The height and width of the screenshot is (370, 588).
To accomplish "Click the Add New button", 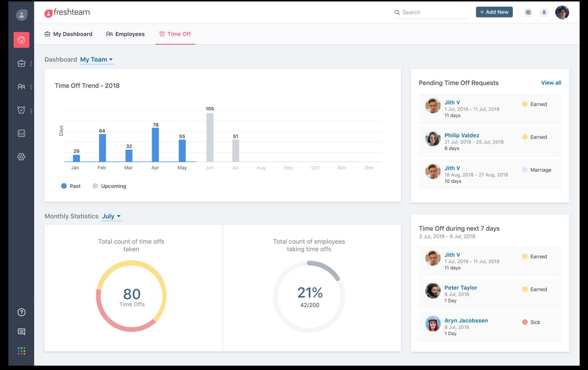I will (x=494, y=12).
